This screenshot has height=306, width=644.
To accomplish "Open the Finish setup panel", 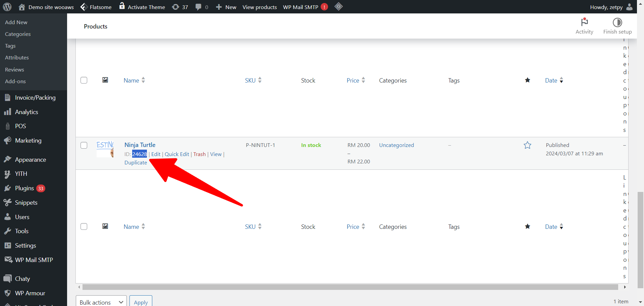I will click(618, 26).
